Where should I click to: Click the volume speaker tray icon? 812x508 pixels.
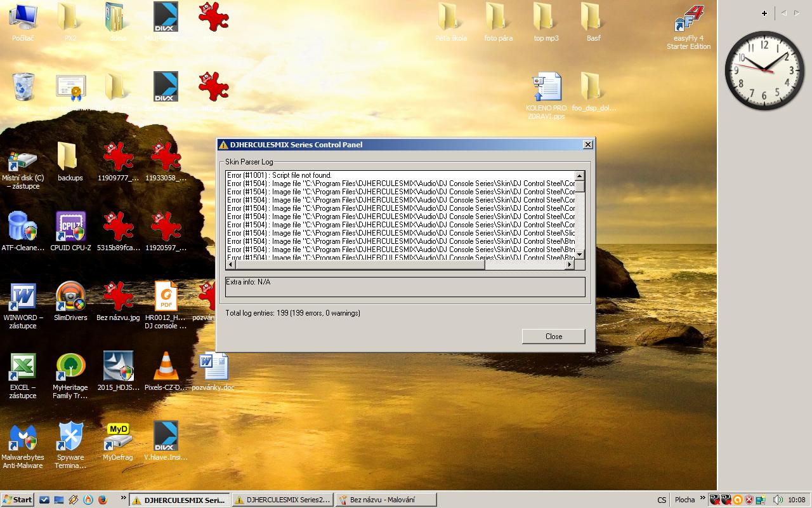tap(778, 500)
